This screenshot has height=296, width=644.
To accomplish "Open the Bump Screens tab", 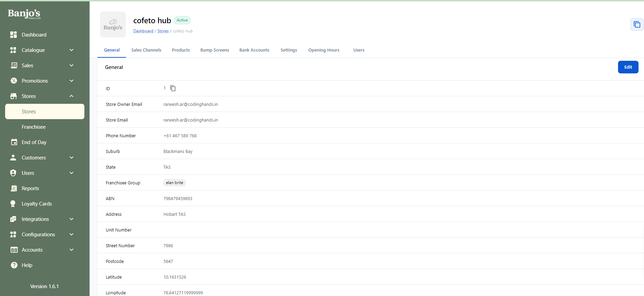I will pos(215,50).
